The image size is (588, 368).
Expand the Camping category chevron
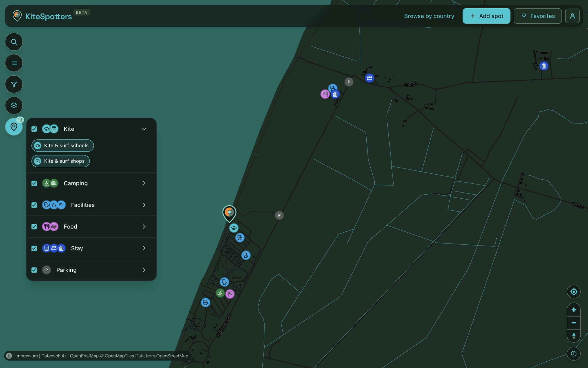(144, 183)
